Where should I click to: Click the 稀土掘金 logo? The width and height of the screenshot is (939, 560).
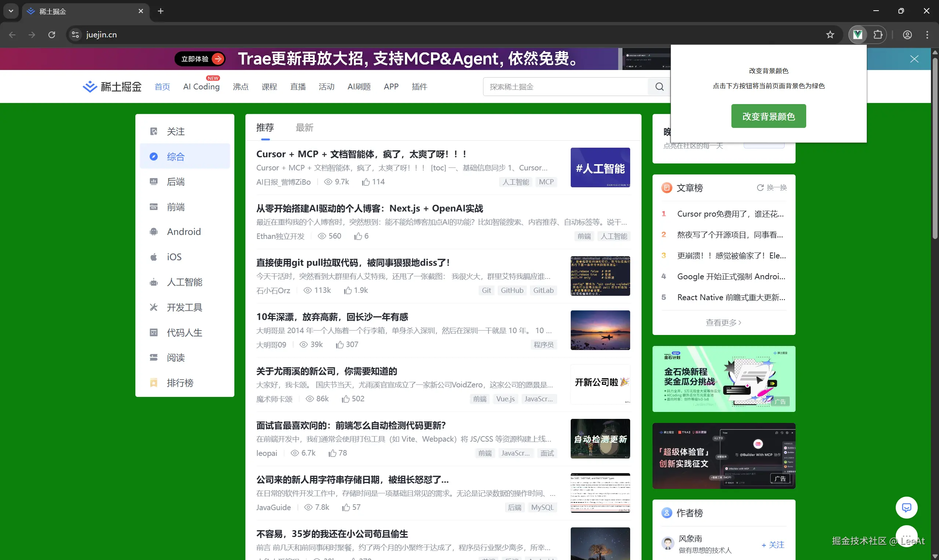[112, 87]
